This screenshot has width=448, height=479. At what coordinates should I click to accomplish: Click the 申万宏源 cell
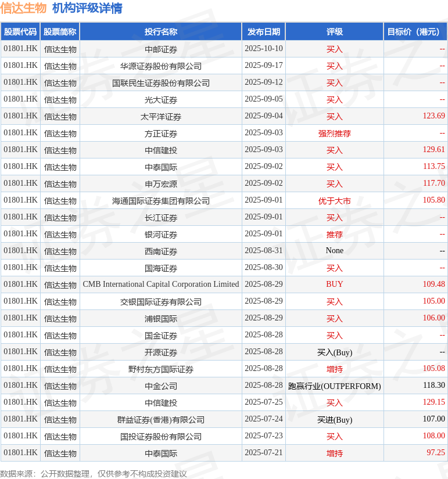coord(161,184)
